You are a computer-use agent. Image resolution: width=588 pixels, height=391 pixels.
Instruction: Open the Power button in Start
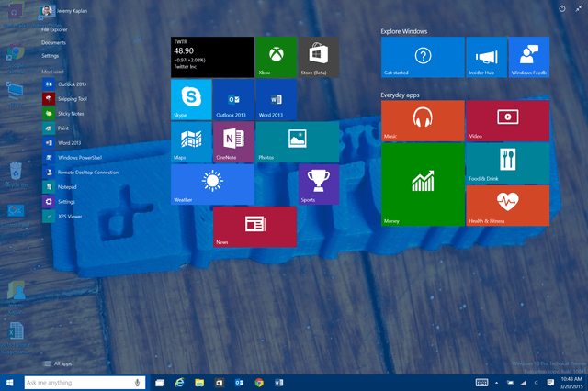(561, 8)
